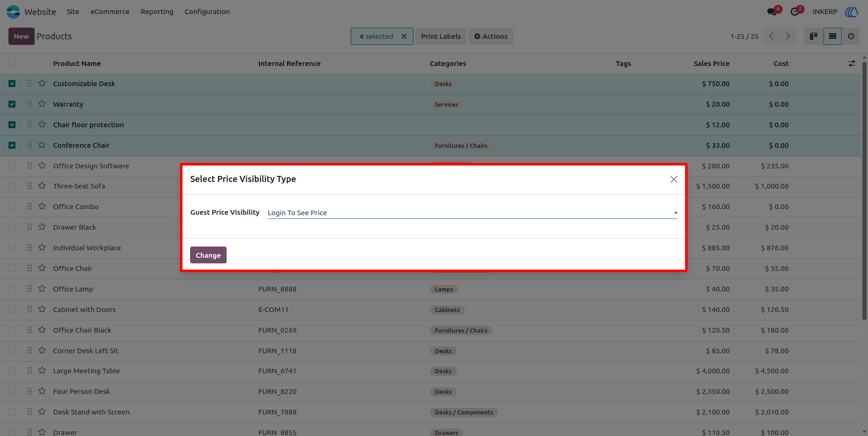Favorite the Cabinet with Doors star
Image resolution: width=868 pixels, height=436 pixels.
click(x=42, y=309)
